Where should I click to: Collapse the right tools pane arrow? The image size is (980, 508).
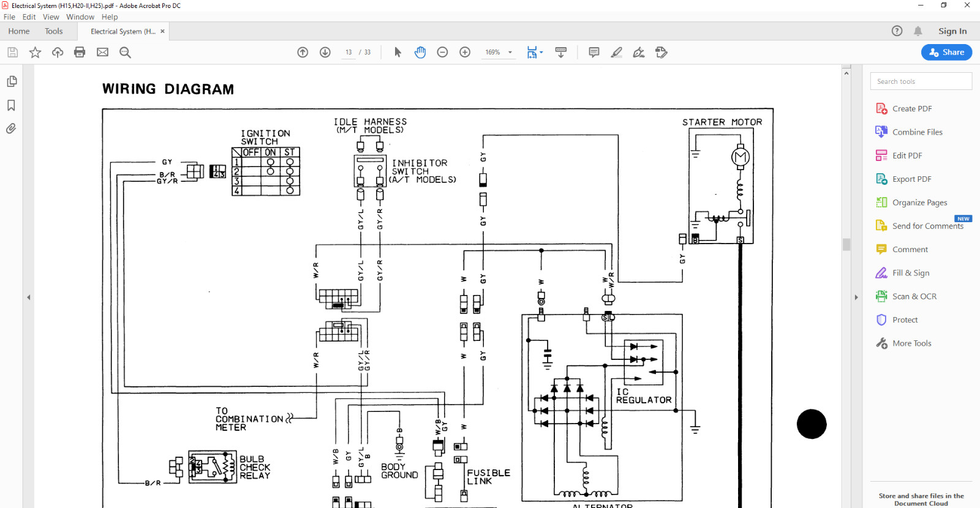click(856, 297)
